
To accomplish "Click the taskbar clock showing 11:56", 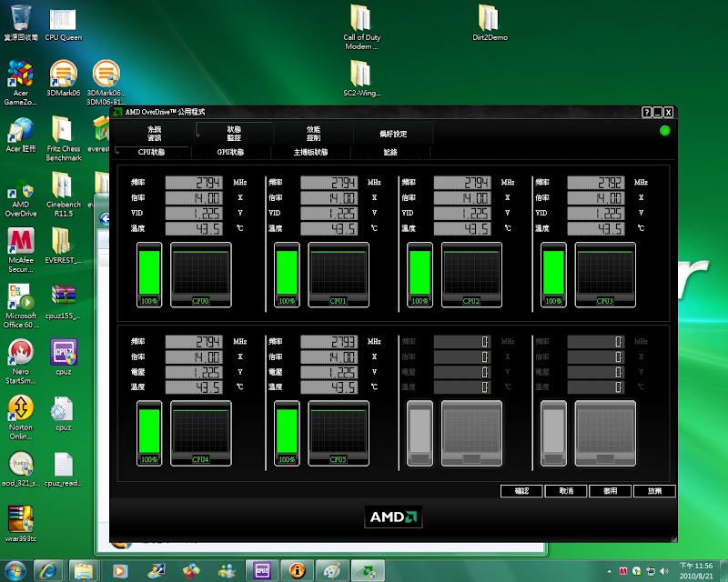I will coord(696,570).
